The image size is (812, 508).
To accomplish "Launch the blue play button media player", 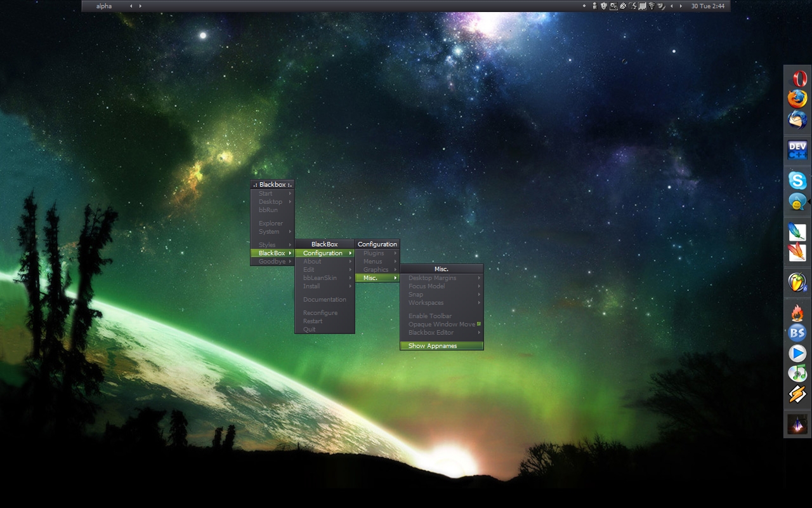I will (x=797, y=353).
